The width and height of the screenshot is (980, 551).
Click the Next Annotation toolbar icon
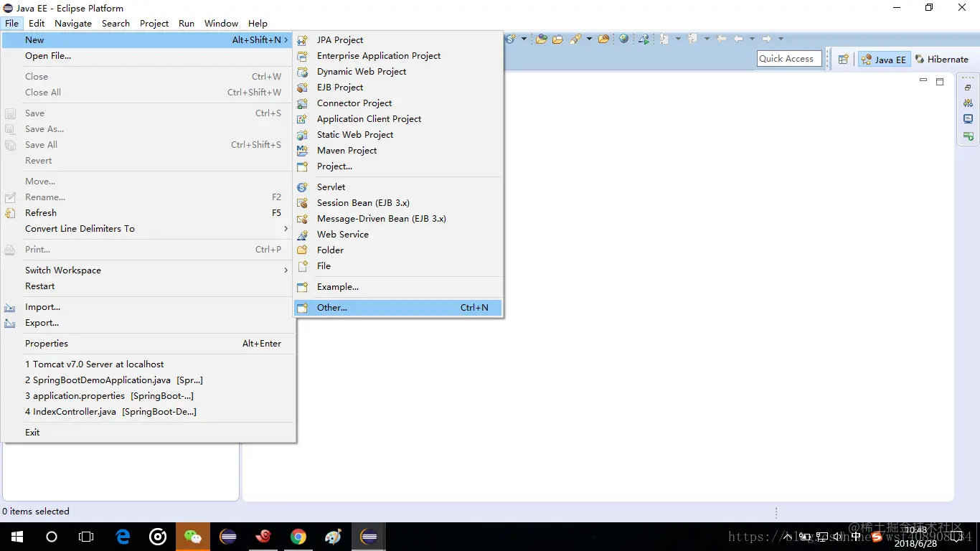pos(664,39)
